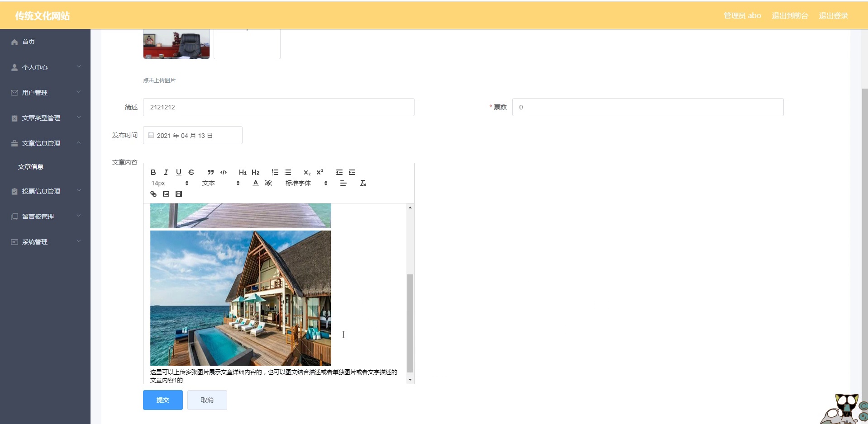Apply underline formatting

(179, 172)
